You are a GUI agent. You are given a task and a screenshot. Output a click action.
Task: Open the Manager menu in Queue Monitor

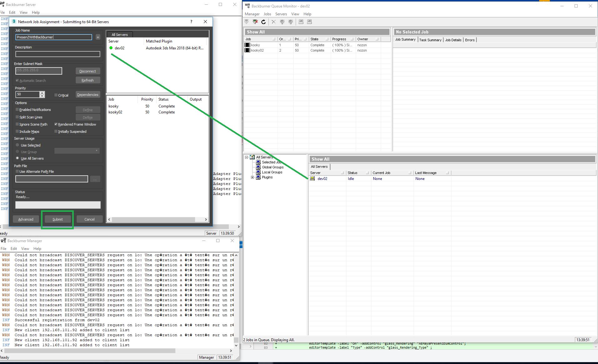coord(252,14)
